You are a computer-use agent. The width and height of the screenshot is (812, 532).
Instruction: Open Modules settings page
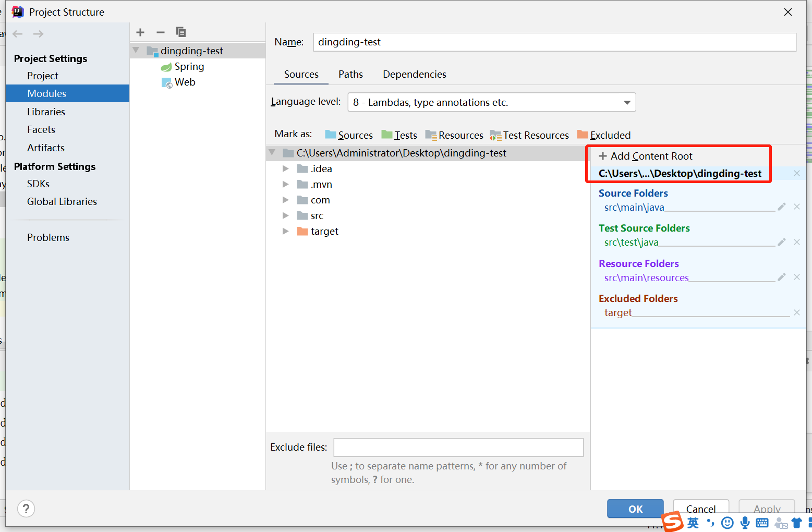tap(67, 93)
